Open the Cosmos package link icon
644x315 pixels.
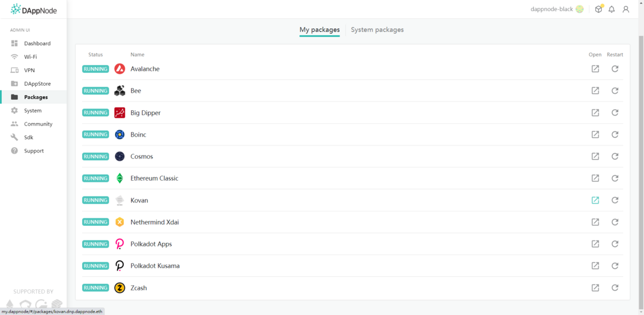[x=595, y=156]
